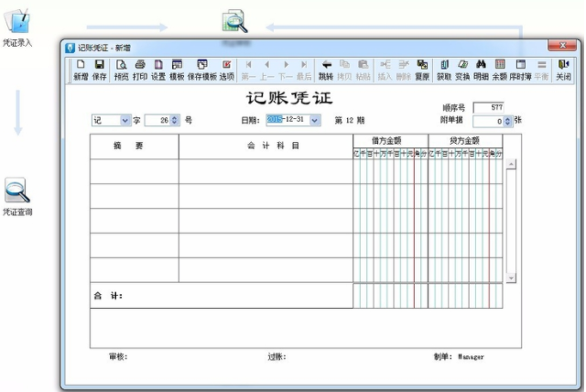
Task: Adjust the voucher number 26 spinner
Action: (176, 120)
